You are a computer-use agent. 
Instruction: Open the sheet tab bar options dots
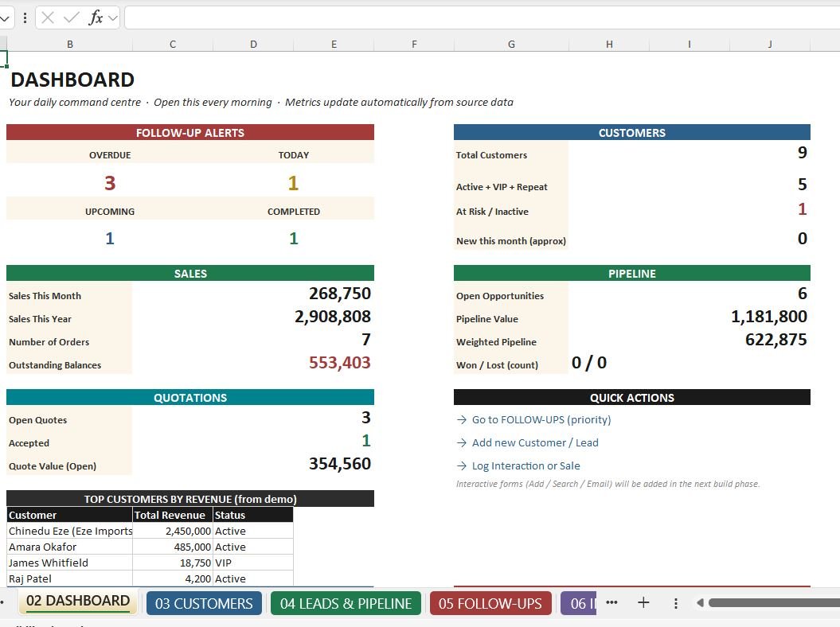pyautogui.click(x=675, y=603)
